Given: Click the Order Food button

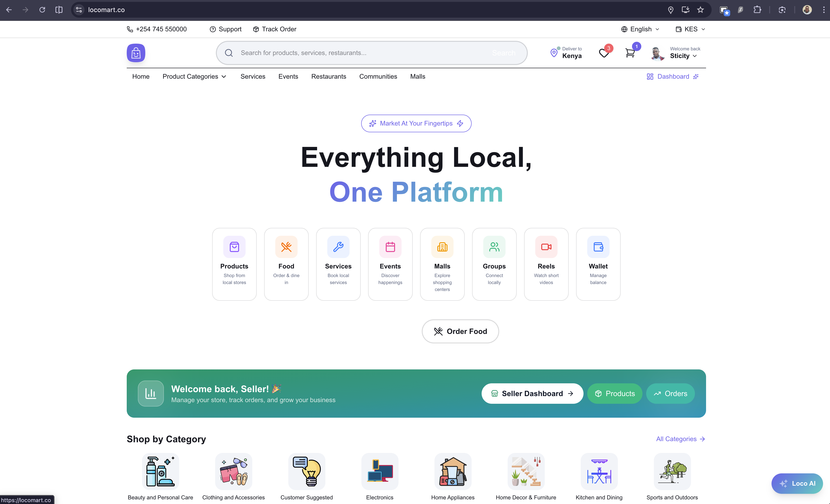Looking at the screenshot, I should pyautogui.click(x=460, y=331).
